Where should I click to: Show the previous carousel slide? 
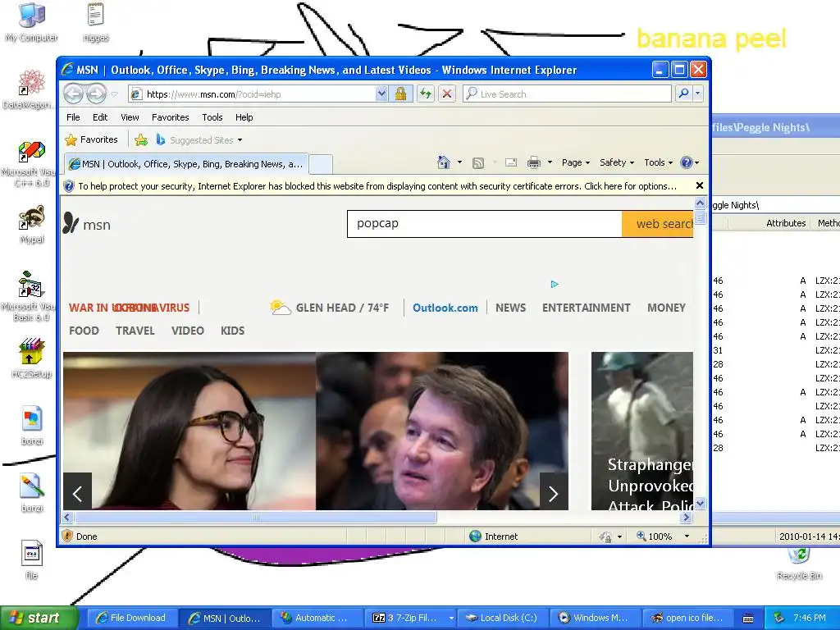78,493
